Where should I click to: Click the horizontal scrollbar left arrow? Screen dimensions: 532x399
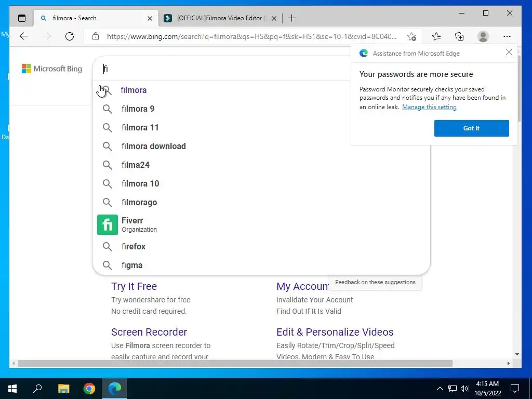tap(13, 363)
